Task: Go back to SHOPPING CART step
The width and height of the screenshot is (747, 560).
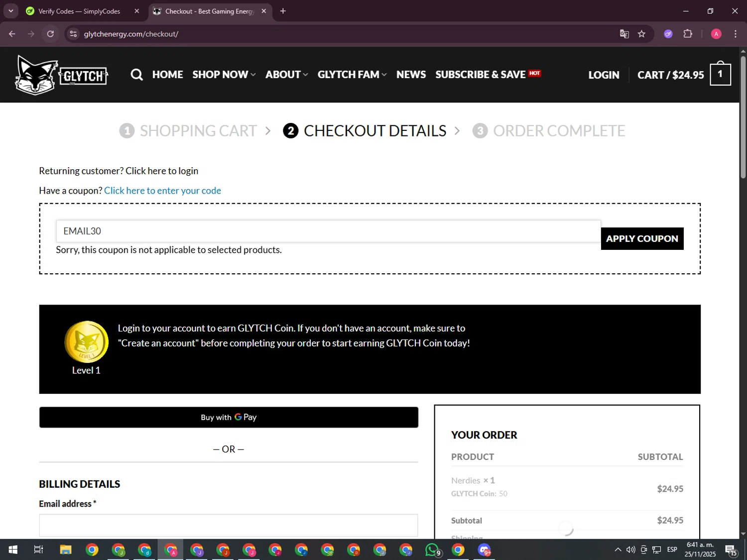Action: [x=188, y=131]
